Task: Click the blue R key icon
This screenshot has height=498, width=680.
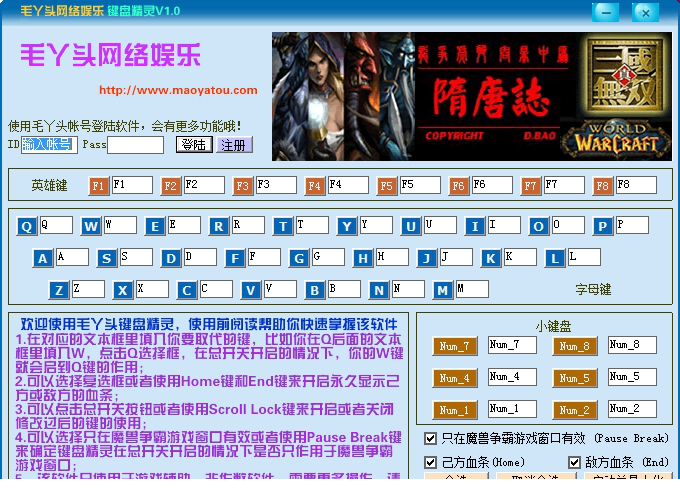Action: point(219,226)
